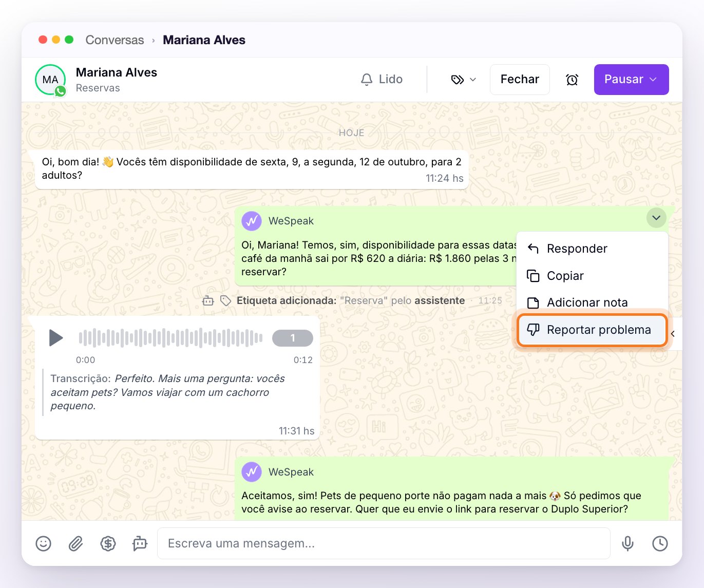This screenshot has width=704, height=588.
Task: Choose Reportar problema from message menu
Action: (592, 330)
